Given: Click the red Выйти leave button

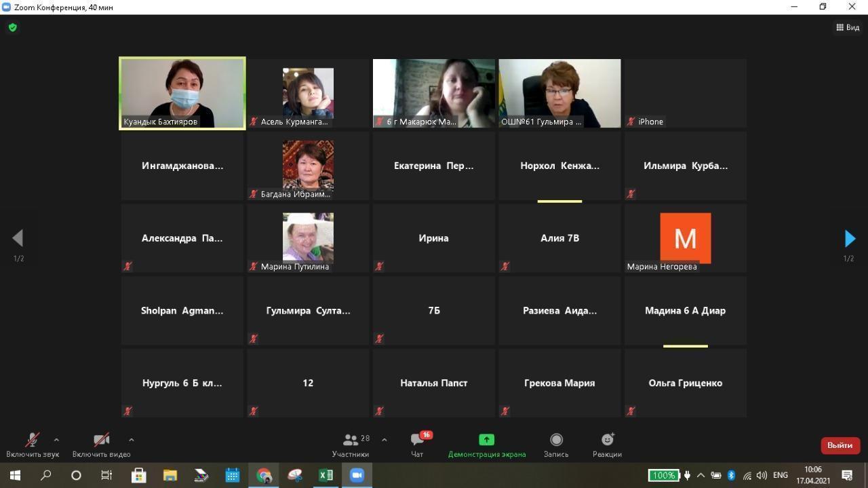Looking at the screenshot, I should [840, 445].
